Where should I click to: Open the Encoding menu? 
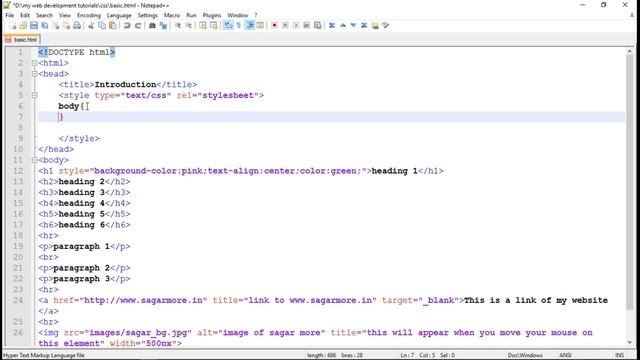click(89, 15)
